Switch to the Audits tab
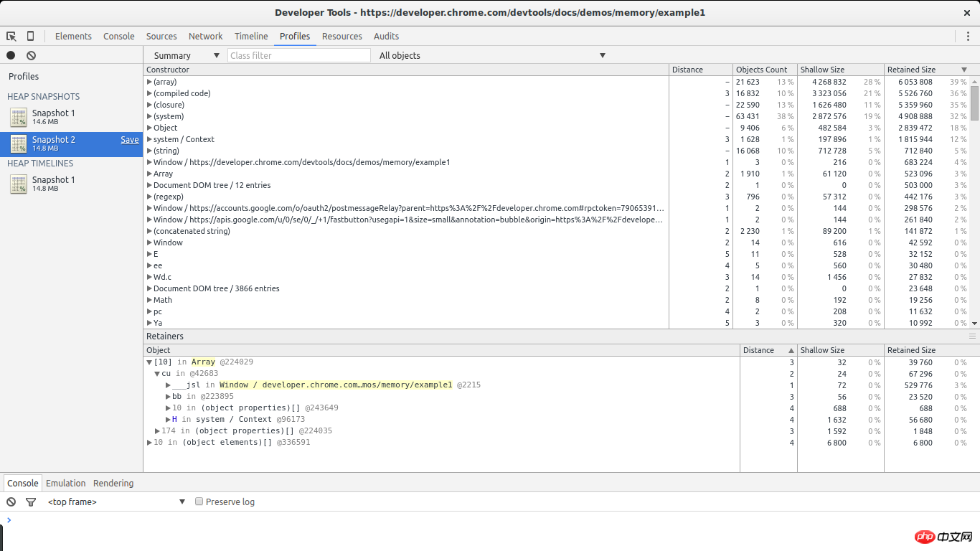This screenshot has height=551, width=980. pos(386,36)
